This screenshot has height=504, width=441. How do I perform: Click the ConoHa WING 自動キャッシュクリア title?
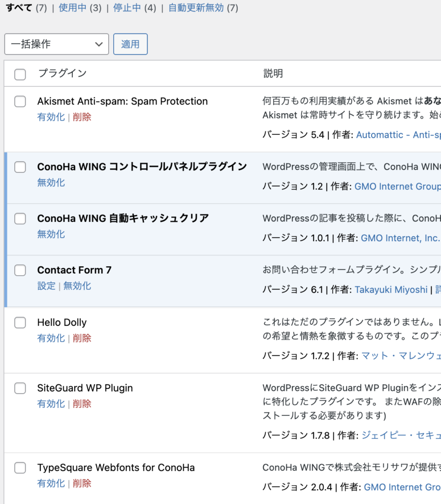[123, 219]
